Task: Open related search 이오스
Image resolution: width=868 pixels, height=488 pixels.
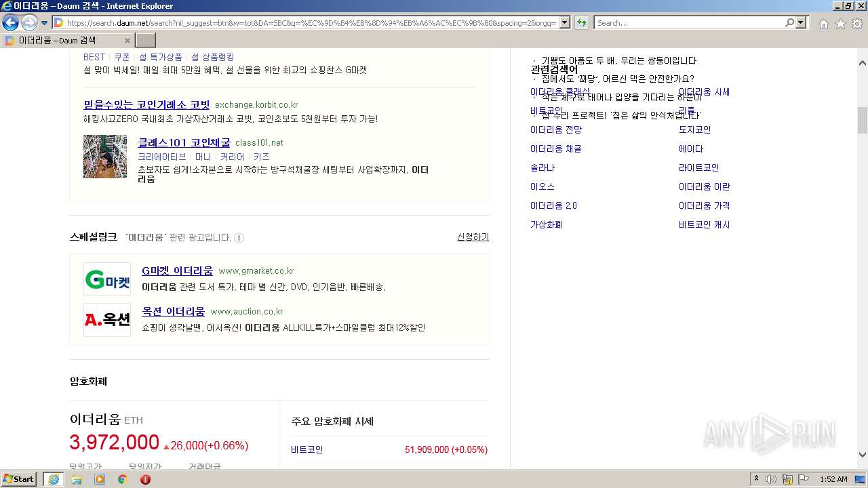Action: (x=542, y=186)
